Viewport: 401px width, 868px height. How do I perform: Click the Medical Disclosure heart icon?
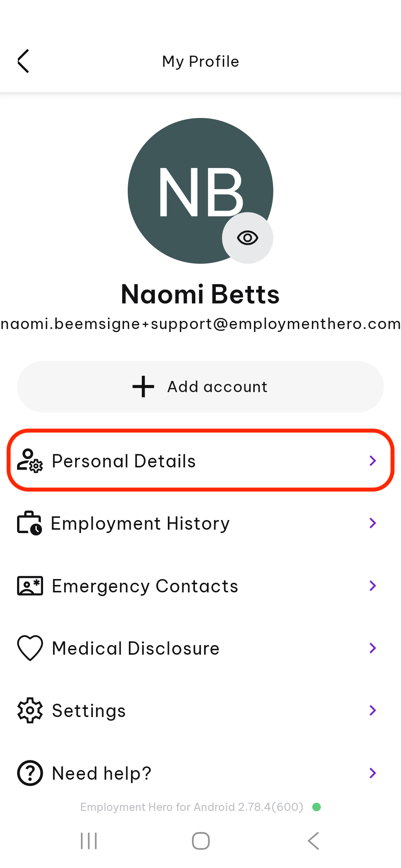[x=30, y=648]
